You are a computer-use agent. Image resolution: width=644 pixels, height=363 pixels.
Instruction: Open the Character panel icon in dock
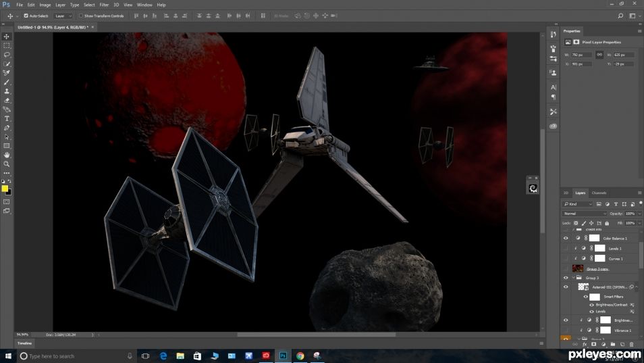554,87
